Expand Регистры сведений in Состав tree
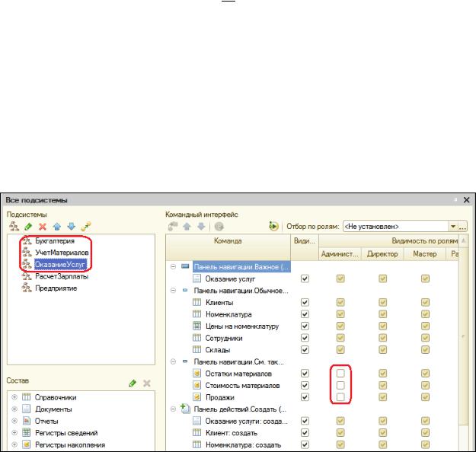This screenshot has width=476, height=452. (14, 432)
